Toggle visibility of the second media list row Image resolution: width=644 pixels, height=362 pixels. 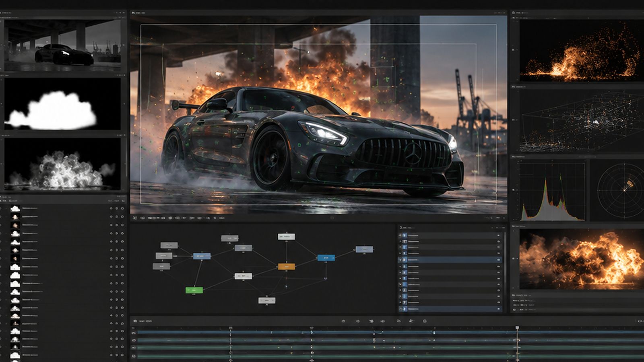pyautogui.click(x=122, y=216)
